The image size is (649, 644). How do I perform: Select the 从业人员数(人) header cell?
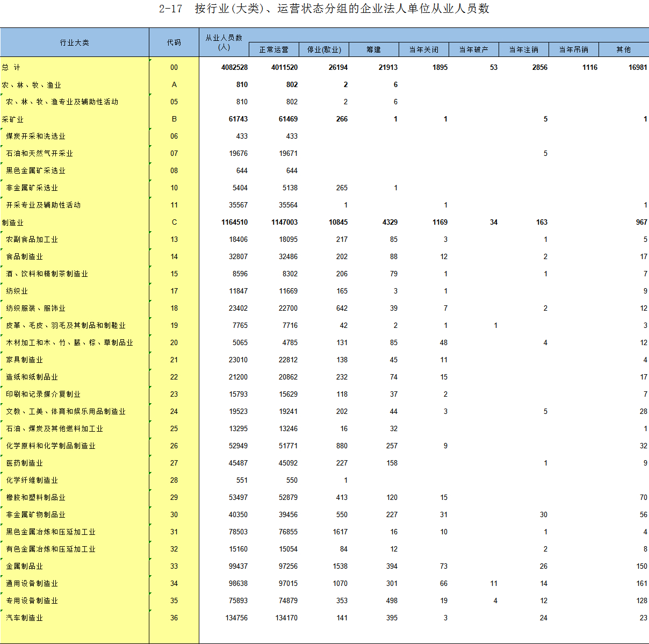224,42
